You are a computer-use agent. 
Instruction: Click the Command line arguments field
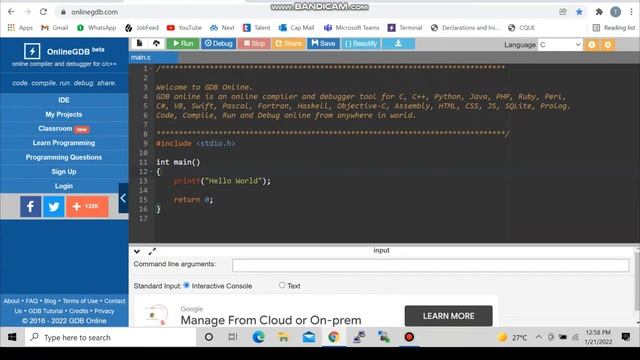430,265
